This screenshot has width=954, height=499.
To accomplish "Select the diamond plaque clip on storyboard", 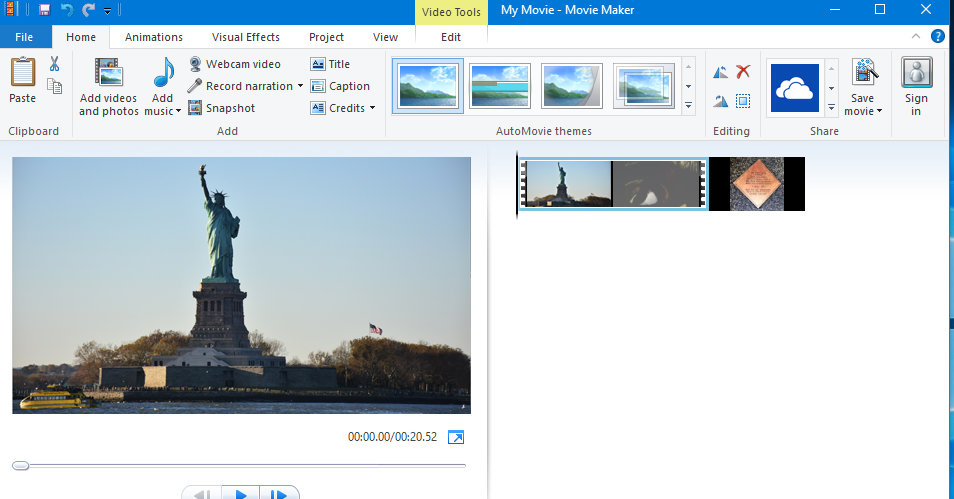I will point(757,184).
